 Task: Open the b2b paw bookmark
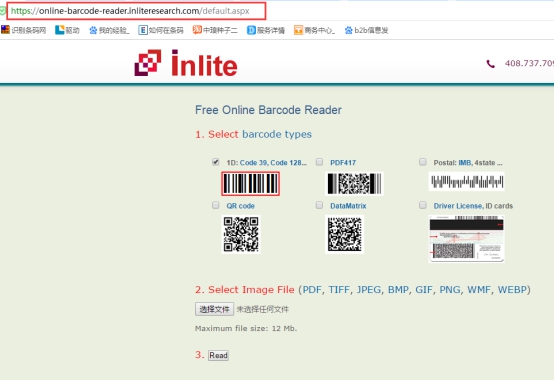click(366, 30)
